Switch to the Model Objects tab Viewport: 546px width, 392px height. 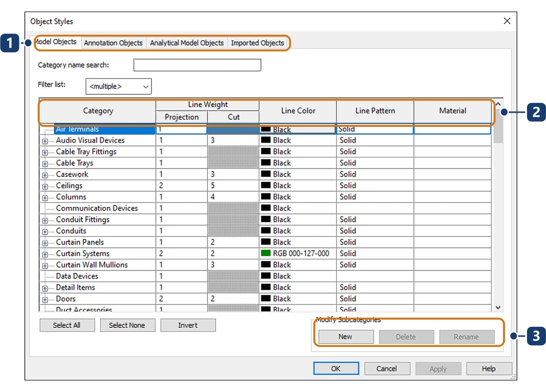[x=57, y=42]
